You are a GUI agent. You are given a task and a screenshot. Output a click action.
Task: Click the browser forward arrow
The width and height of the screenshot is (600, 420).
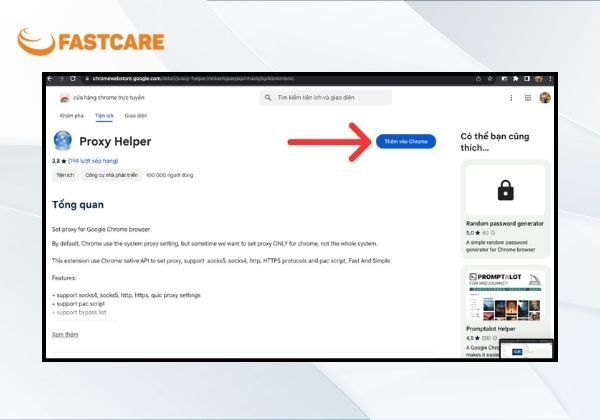[x=61, y=78]
